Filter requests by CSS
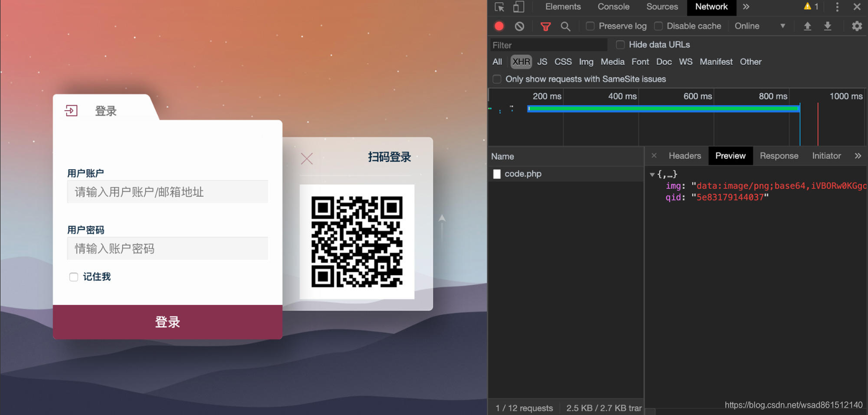The height and width of the screenshot is (415, 868). pyautogui.click(x=563, y=62)
